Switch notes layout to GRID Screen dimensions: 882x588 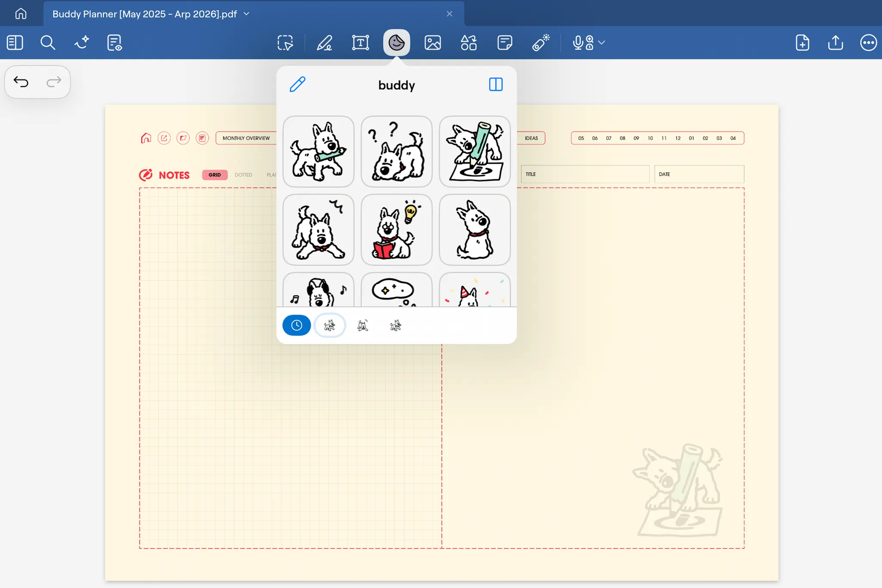point(214,175)
